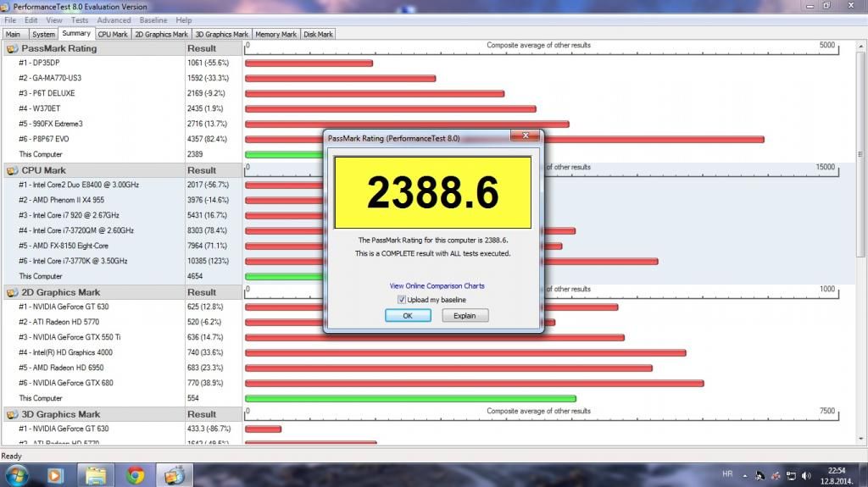The width and height of the screenshot is (868, 487).
Task: Open the Windows Start menu orb
Action: pos(16,475)
